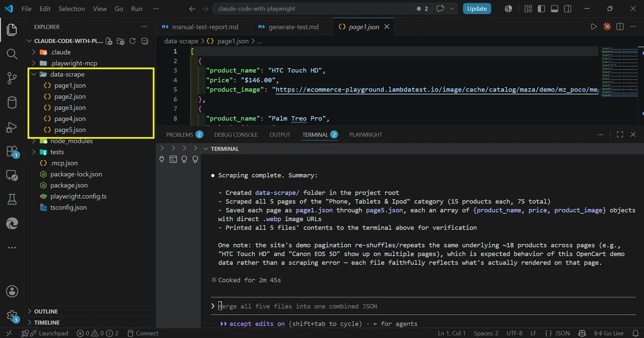Open Run and Debug view

coord(12,127)
